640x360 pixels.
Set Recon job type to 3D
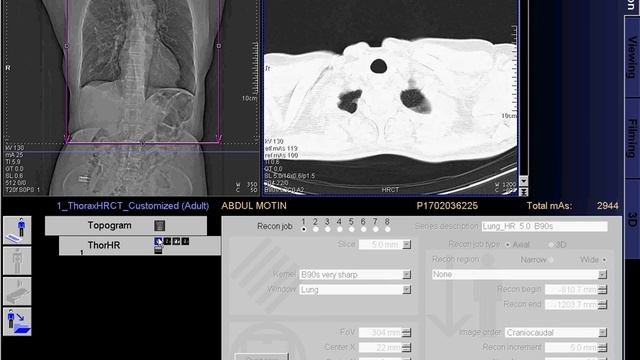point(551,245)
